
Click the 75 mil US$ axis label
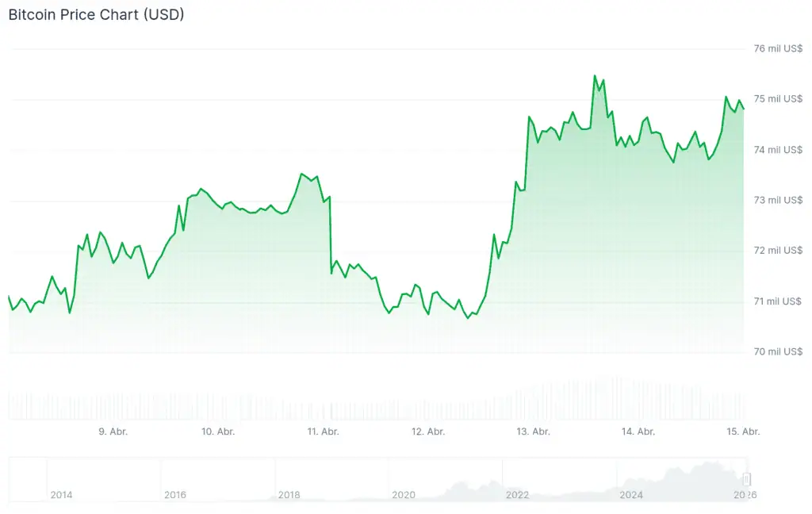click(778, 99)
